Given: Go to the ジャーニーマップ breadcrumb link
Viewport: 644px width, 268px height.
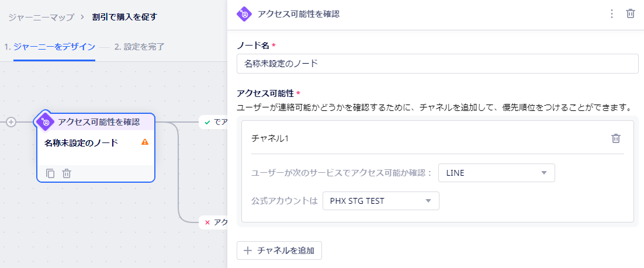Looking at the screenshot, I should [41, 18].
